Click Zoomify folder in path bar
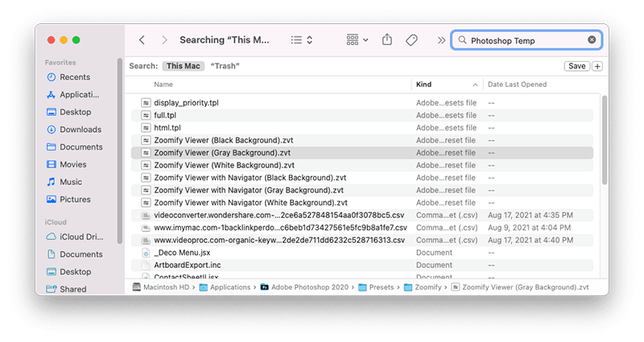Screen dimensions: 644x342 pos(423,287)
